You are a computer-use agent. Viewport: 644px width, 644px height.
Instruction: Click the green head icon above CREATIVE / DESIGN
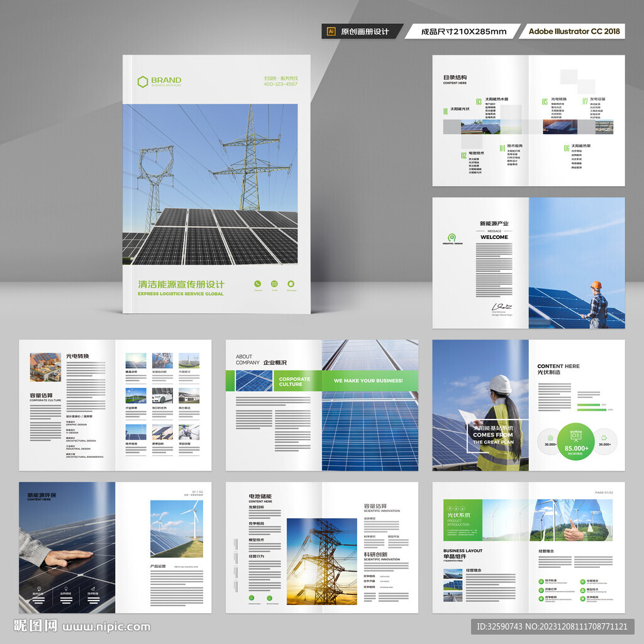point(452,237)
